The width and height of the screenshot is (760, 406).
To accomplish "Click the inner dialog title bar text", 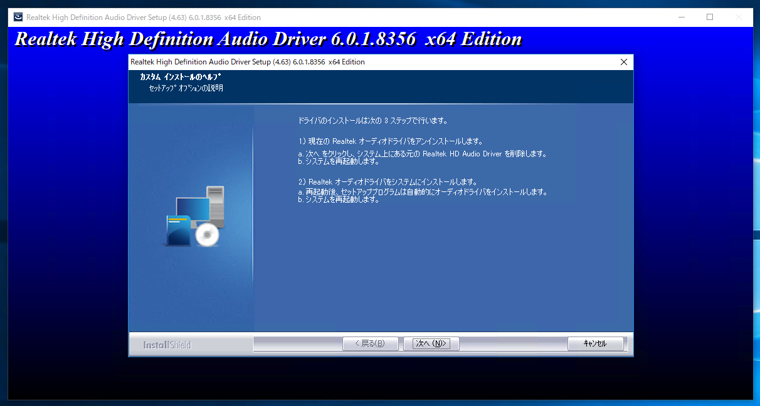I will tap(248, 62).
